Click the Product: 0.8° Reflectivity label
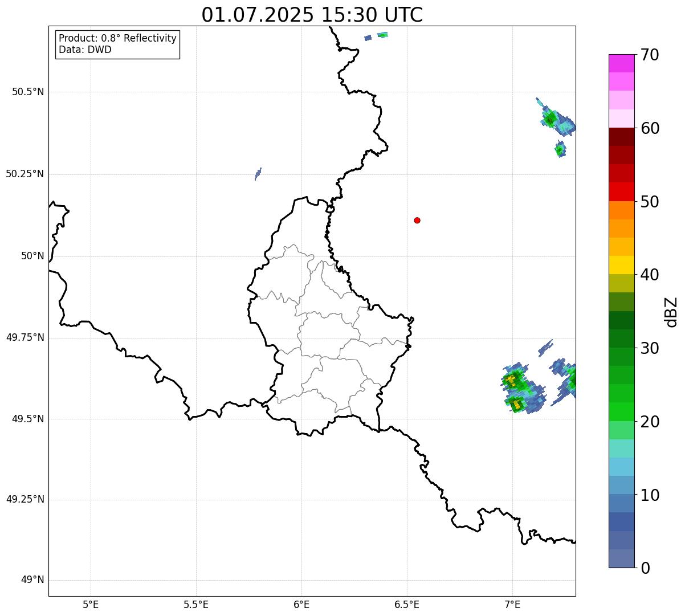Image resolution: width=685 pixels, height=616 pixels. point(118,38)
